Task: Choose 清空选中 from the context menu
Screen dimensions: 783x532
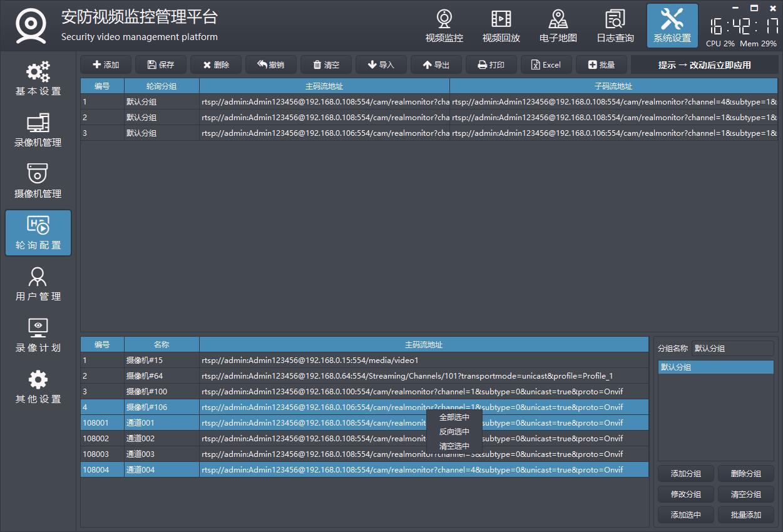Action: click(454, 446)
